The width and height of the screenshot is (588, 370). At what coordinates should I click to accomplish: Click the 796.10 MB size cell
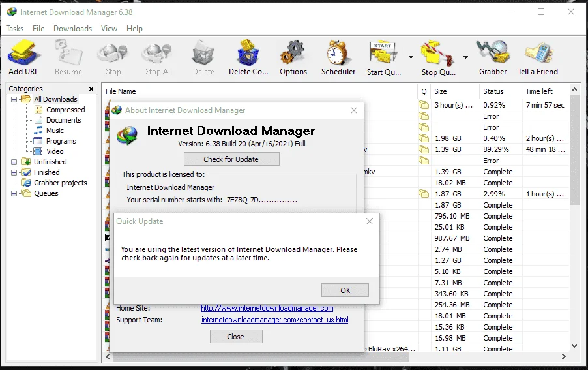(452, 216)
